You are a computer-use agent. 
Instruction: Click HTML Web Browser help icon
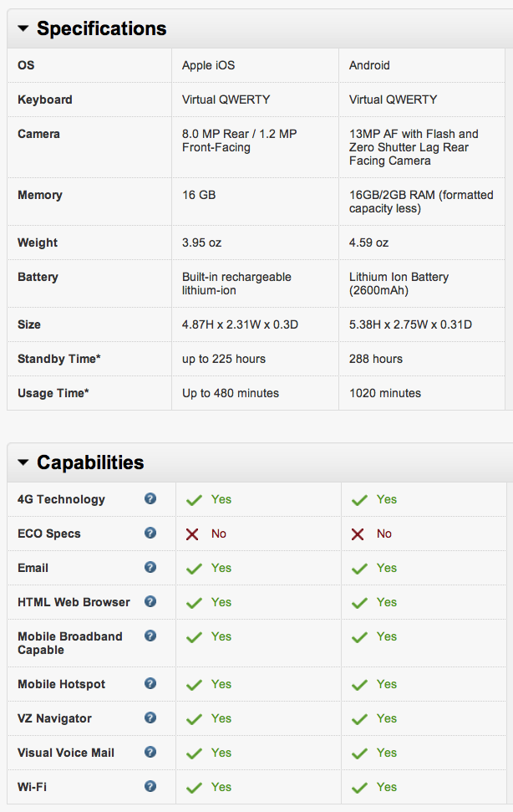point(150,601)
